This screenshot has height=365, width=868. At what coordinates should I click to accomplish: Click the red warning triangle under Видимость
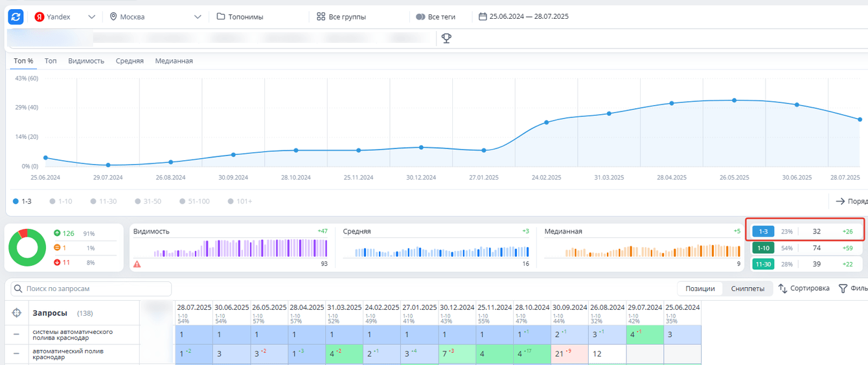[x=137, y=264]
